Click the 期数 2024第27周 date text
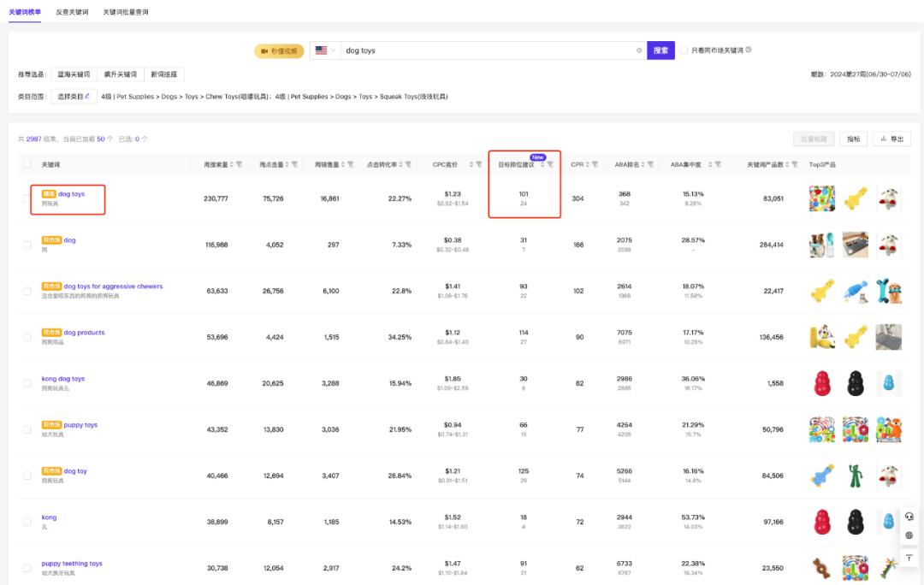 coord(861,74)
